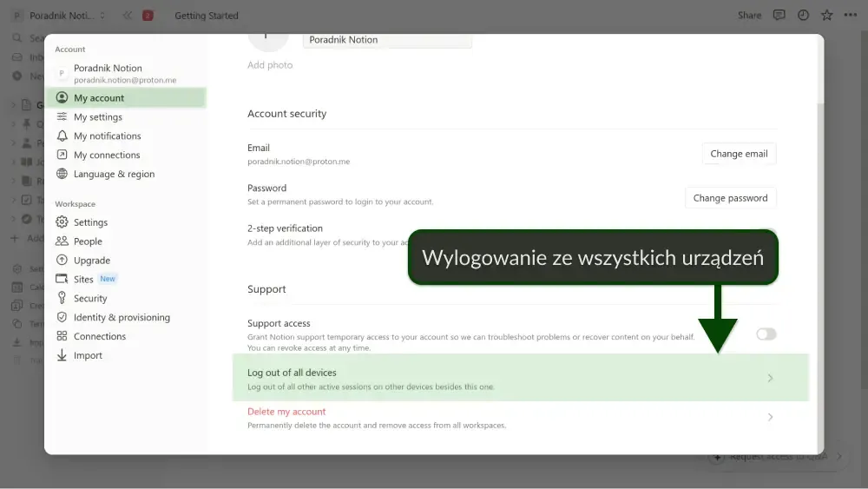
Task: Open the workspace switcher Poradnik Noti…
Action: [x=59, y=16]
